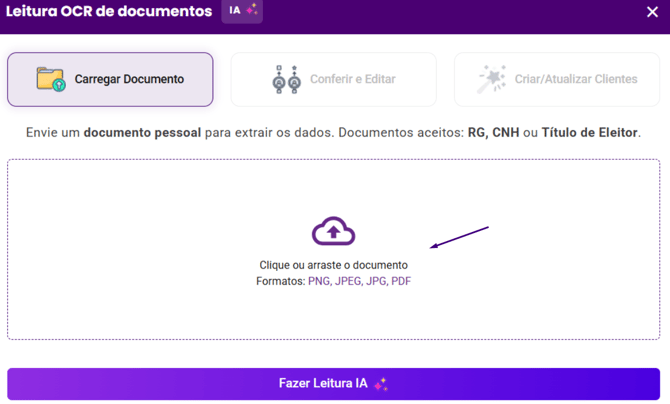The width and height of the screenshot is (670, 404).
Task: Click the 'documento pessoal' instruction text
Action: tap(141, 132)
